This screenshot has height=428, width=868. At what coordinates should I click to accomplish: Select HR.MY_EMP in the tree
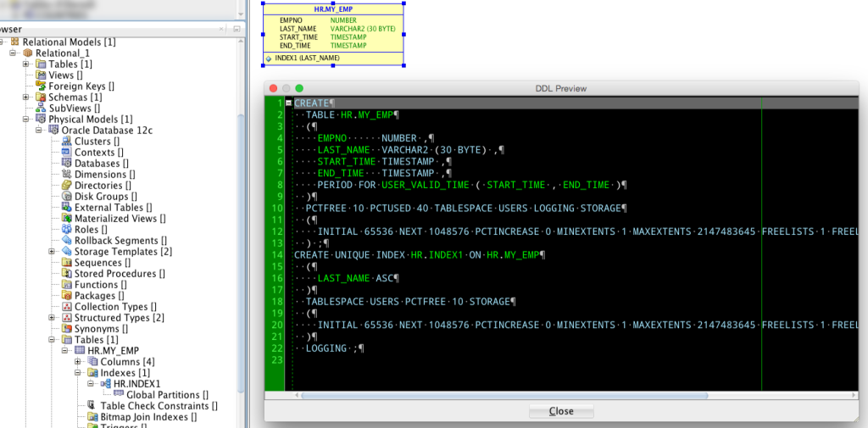[x=113, y=351]
